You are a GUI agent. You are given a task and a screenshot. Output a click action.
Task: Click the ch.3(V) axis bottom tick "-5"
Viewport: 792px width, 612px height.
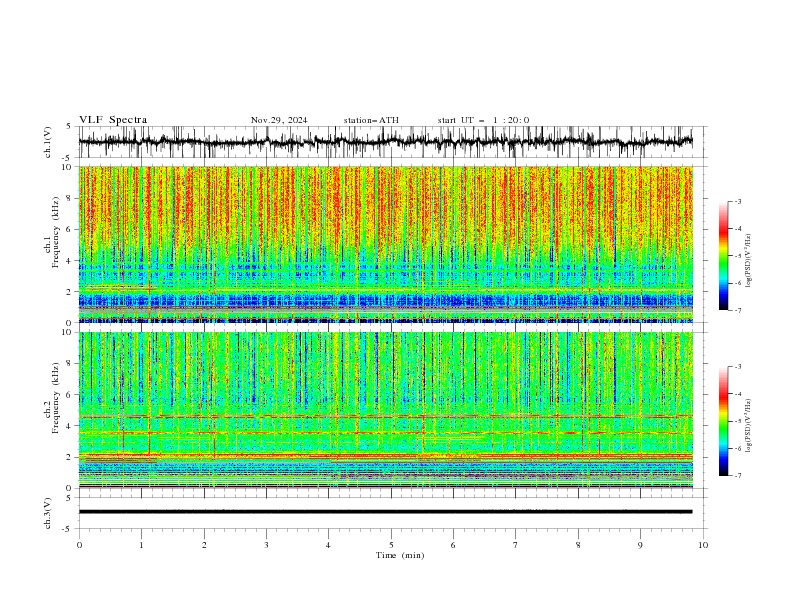click(68, 529)
